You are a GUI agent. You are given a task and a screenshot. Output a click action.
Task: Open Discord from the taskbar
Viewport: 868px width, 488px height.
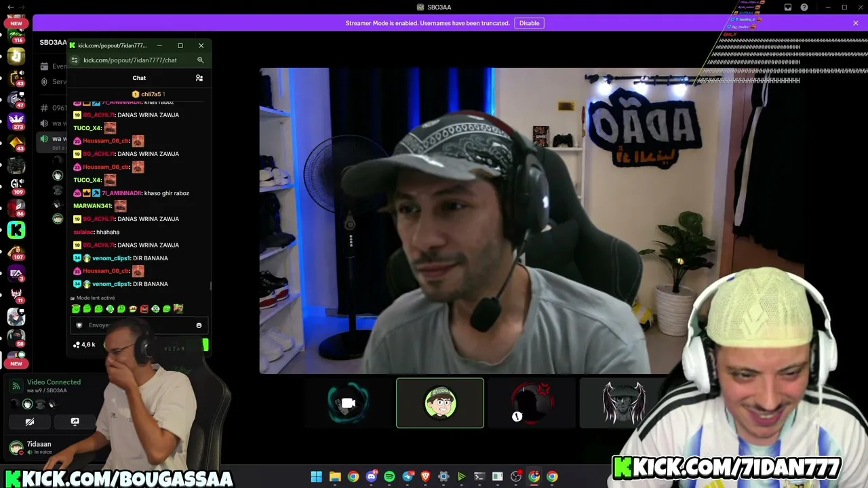click(372, 476)
